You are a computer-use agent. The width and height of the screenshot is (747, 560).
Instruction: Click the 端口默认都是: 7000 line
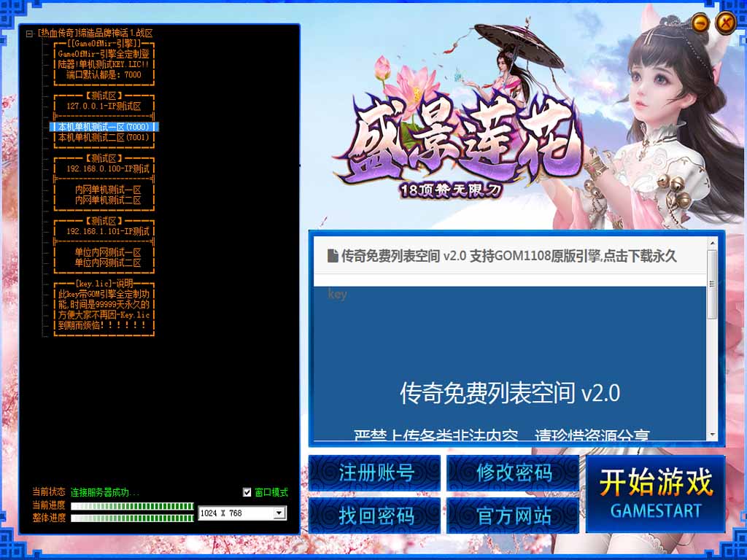click(104, 75)
